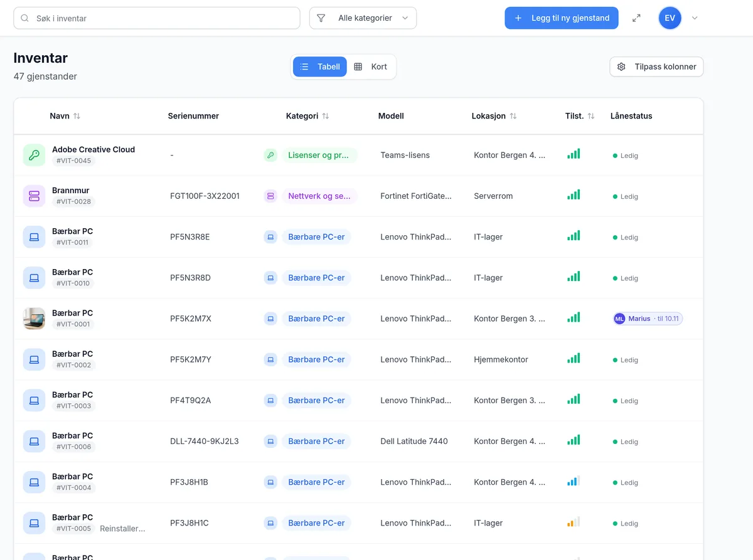This screenshot has height=560, width=753.
Task: Click the laptop icon for #VIT-0002
Action: click(x=34, y=359)
